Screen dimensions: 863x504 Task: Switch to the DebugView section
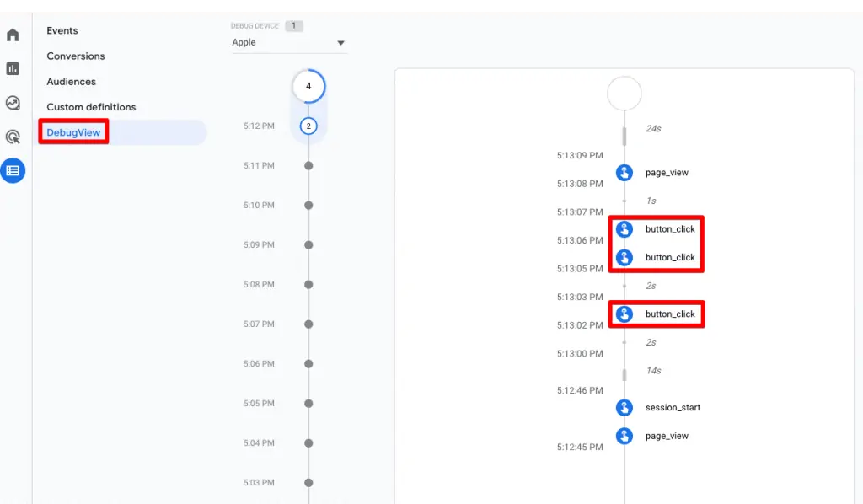coord(73,132)
